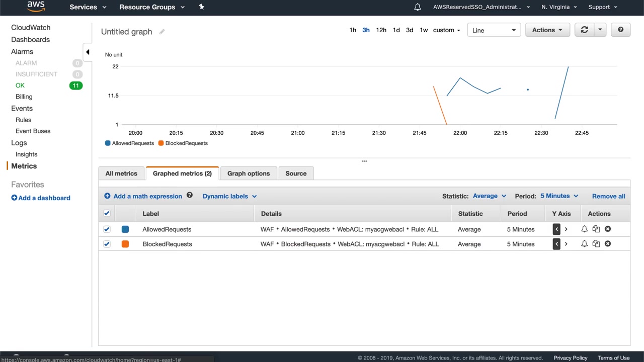644x362 pixels.
Task: Collapse the left navigation sidebar arrow
Action: (88, 52)
